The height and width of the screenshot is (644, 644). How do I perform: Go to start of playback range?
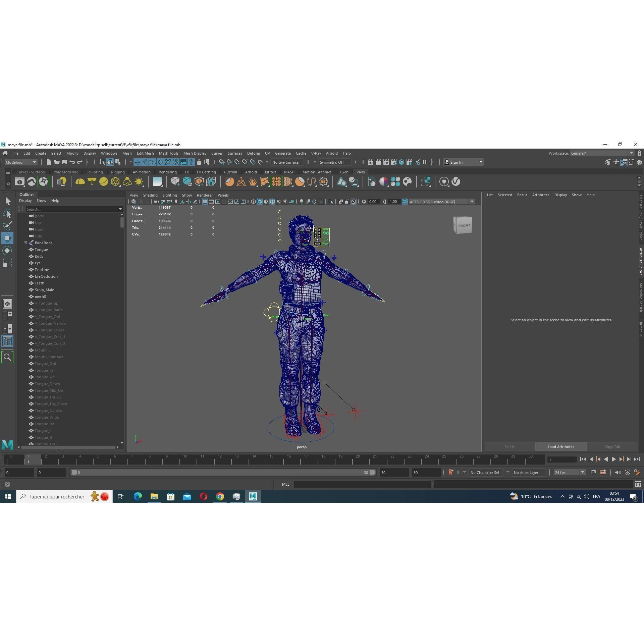point(583,460)
